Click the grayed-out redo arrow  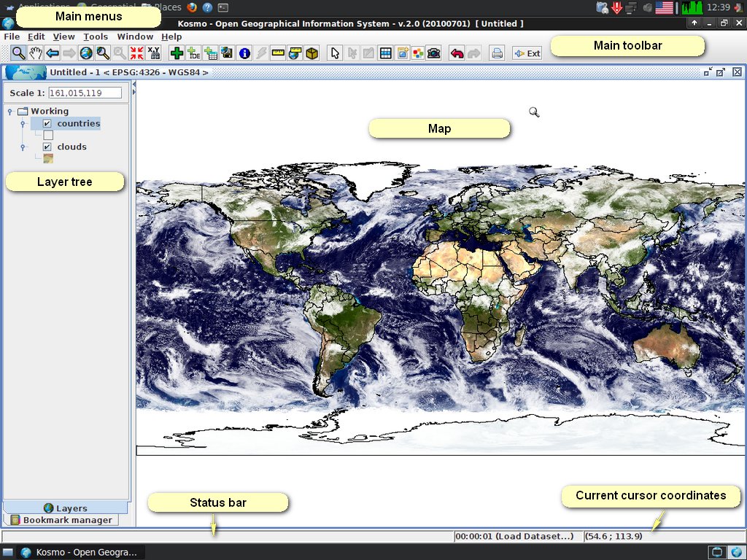[x=473, y=52]
